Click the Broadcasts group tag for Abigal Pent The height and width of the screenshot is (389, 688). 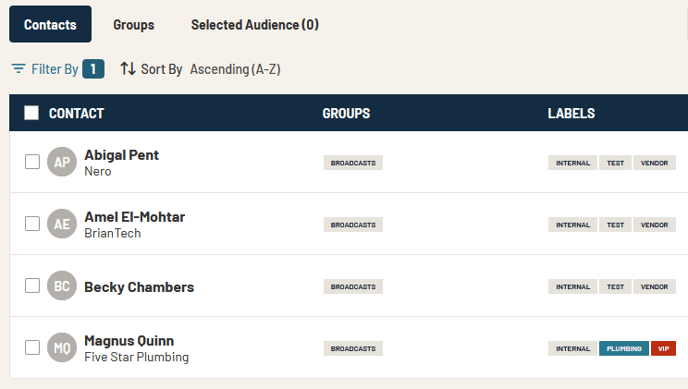point(353,163)
